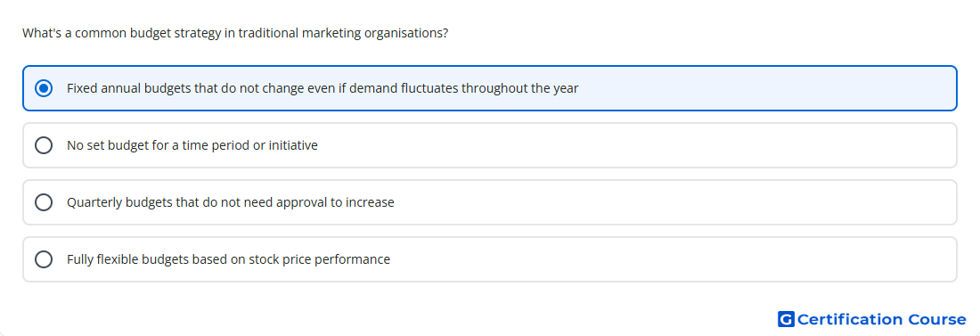Click blank space in No set budget card
Screen dimensions: 980x336
[x=638, y=145]
